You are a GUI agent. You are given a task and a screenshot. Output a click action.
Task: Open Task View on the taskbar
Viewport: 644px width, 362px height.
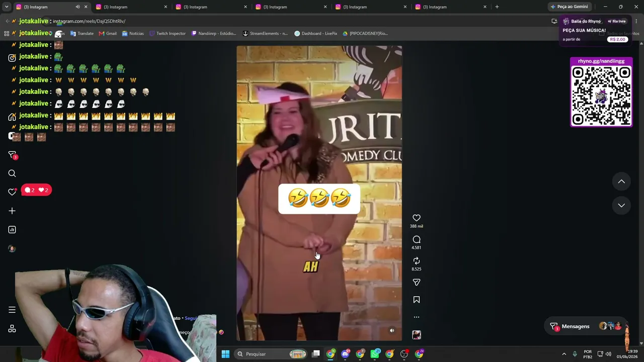coord(316,354)
